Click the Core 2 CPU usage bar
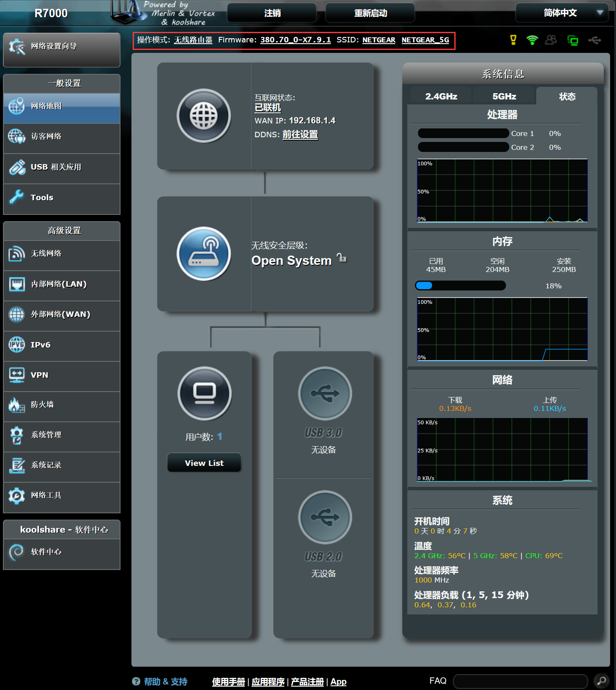The width and height of the screenshot is (616, 690). [x=463, y=147]
